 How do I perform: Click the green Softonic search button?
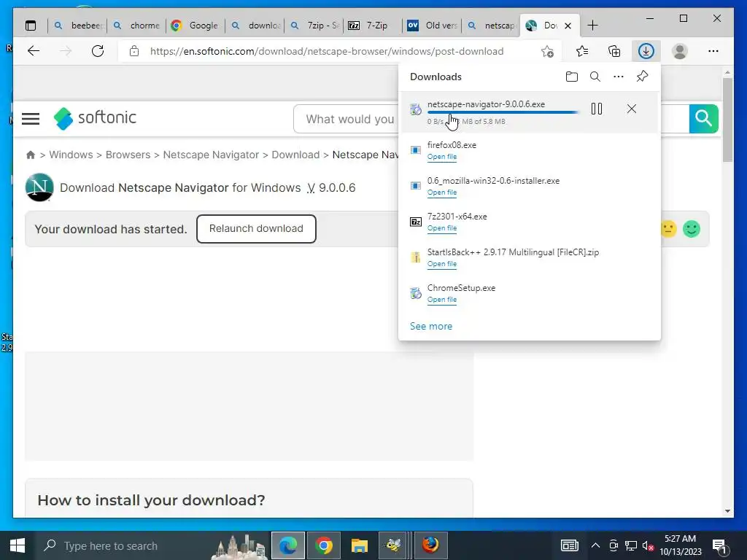[704, 119]
